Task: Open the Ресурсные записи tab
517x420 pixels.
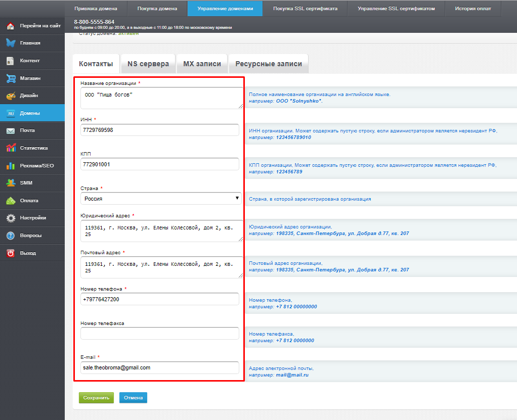Action: (x=269, y=64)
